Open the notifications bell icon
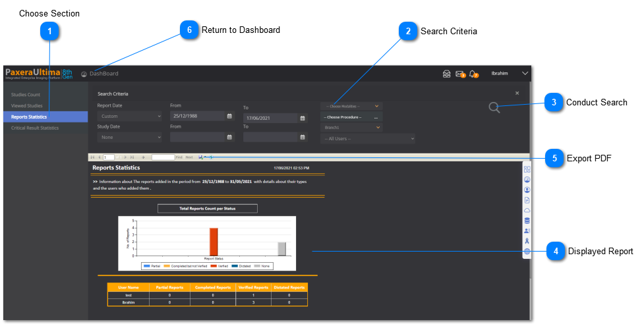 473,74
